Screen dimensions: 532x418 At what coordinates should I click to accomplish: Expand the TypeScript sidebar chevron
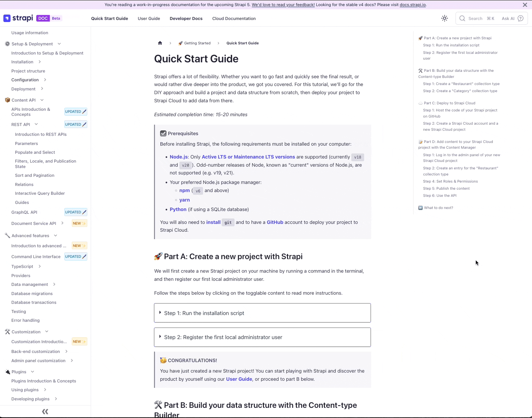(x=40, y=267)
